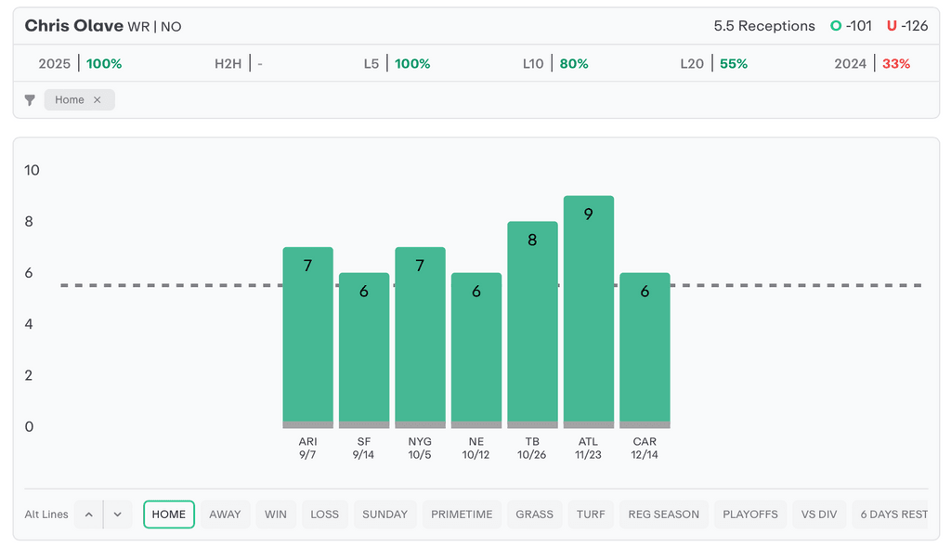The height and width of the screenshot is (560, 951).
Task: Select the LOSS filter
Action: pyautogui.click(x=324, y=514)
